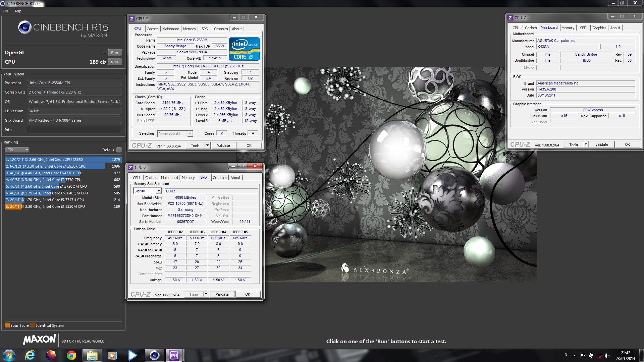Click the CPU-Z title icon in top-left CPU-Z window
This screenshot has width=644, height=362.
[132, 19]
